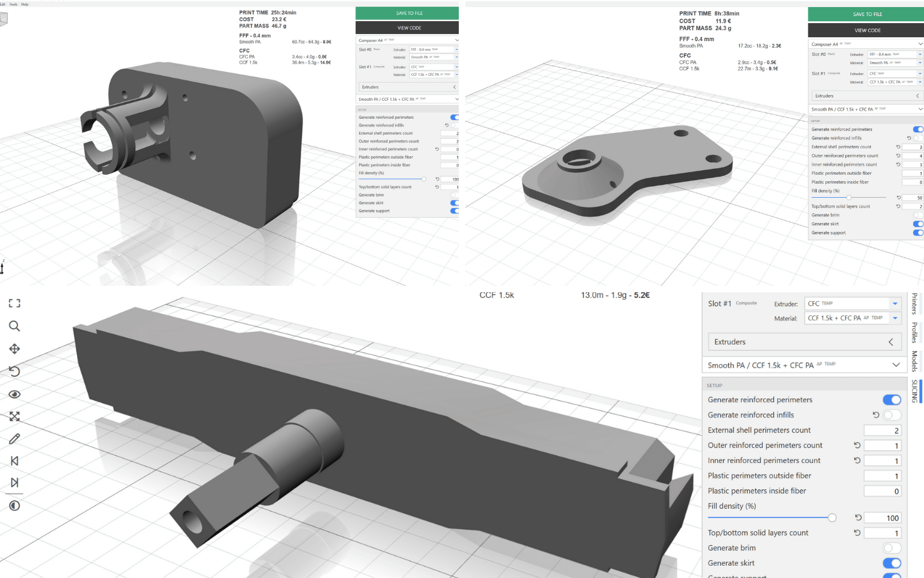Select the magnifier zoom tool
924x578 pixels.
pos(14,326)
